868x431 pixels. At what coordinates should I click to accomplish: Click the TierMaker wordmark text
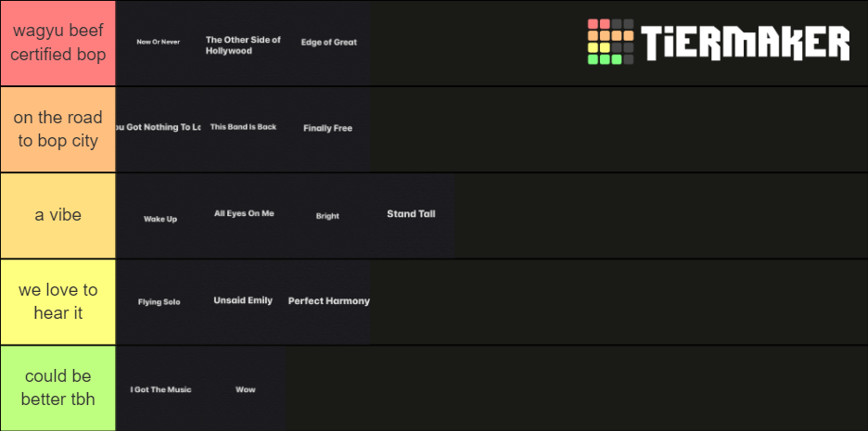[x=745, y=43]
